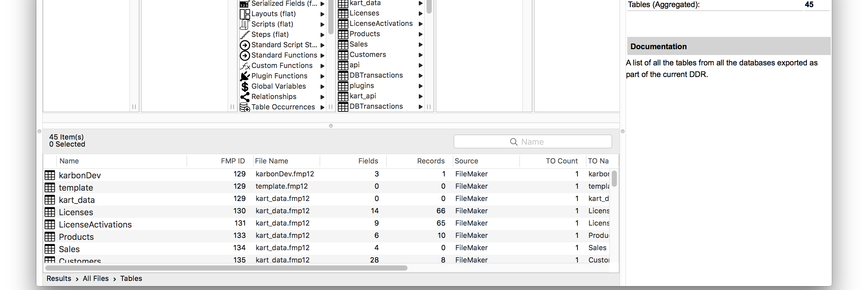868x290 pixels.
Task: Sort results by Fields column header
Action: click(353, 161)
